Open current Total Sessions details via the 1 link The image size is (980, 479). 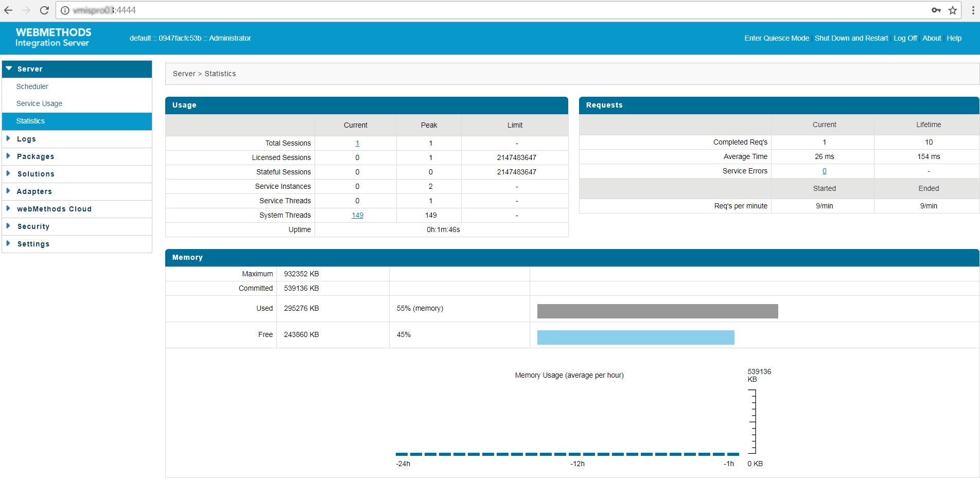tap(357, 143)
